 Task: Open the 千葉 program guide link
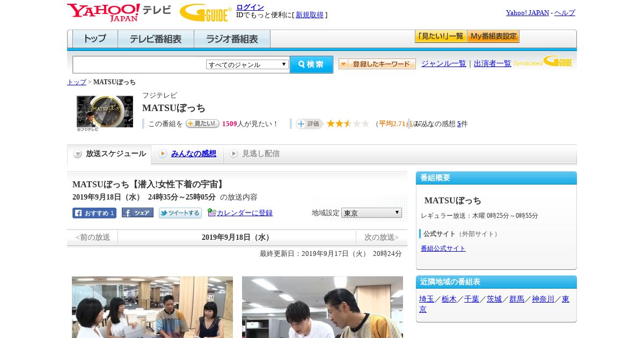coord(472,299)
